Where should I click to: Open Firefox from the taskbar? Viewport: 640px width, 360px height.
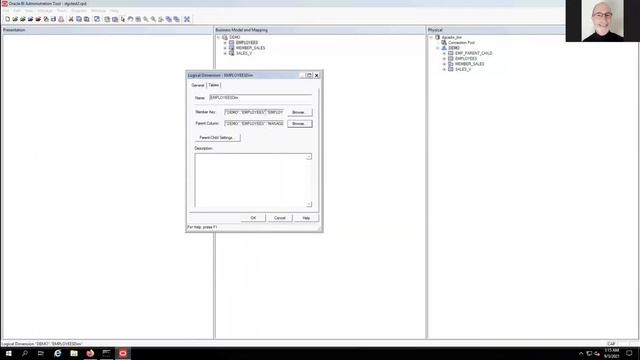(x=90, y=353)
